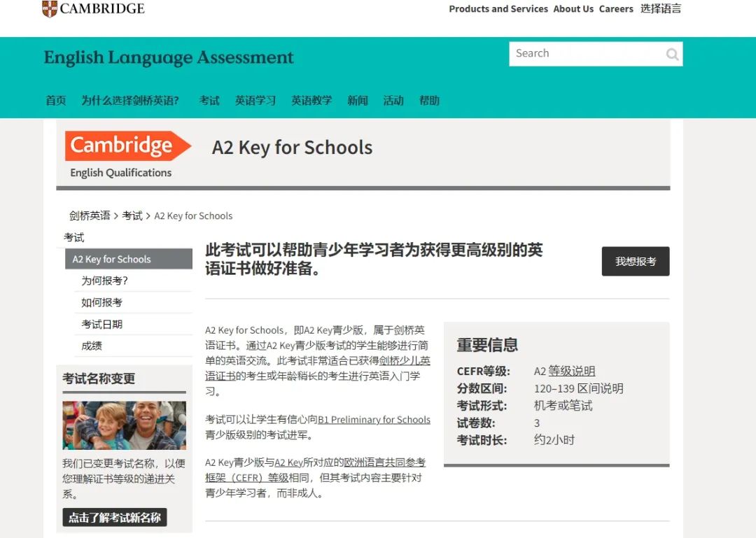Click the CEFR等级 label
756x538 pixels.
pyautogui.click(x=483, y=371)
